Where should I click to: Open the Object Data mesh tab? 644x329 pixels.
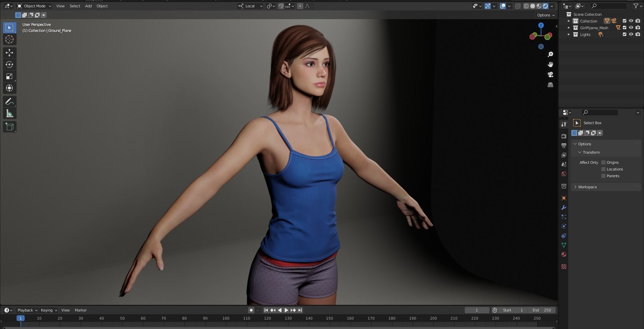coord(564,245)
